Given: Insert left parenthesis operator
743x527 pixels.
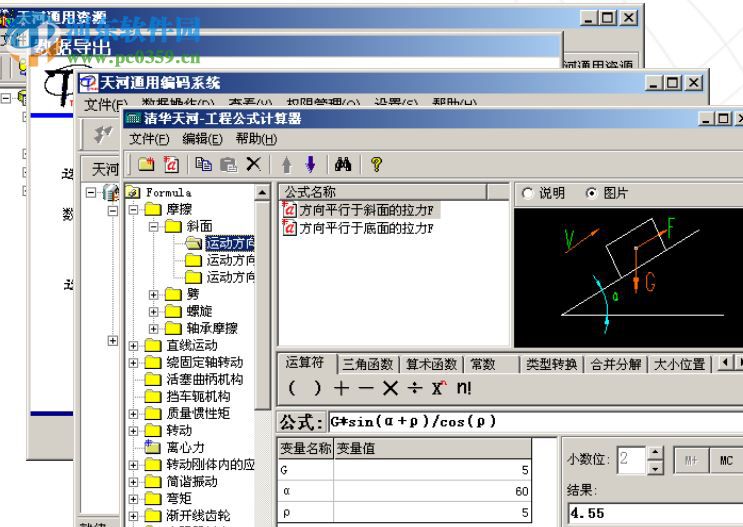Looking at the screenshot, I should pos(292,388).
